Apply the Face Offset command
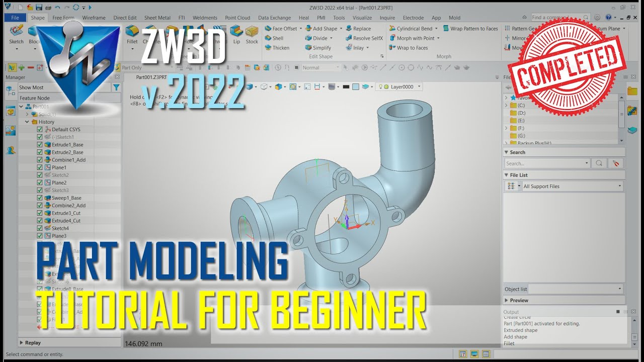The width and height of the screenshot is (644, 362). tap(281, 29)
